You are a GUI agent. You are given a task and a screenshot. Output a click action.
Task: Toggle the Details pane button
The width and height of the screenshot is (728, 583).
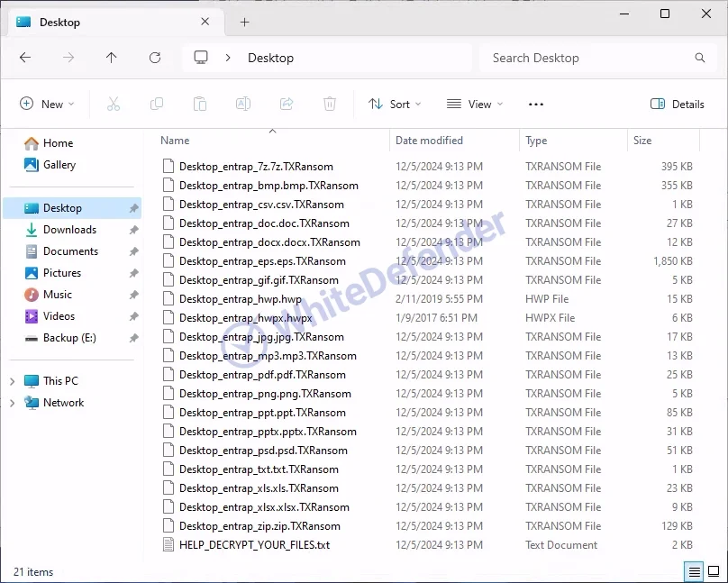click(678, 105)
